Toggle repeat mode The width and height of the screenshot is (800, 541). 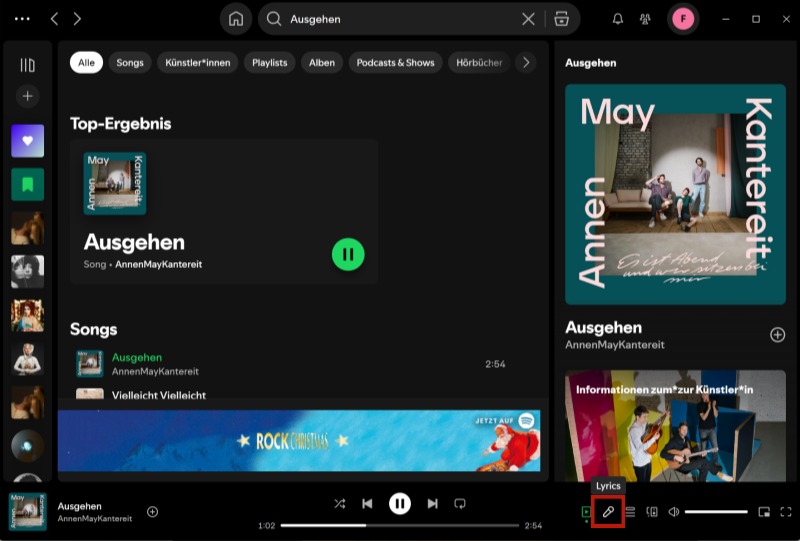pos(460,504)
